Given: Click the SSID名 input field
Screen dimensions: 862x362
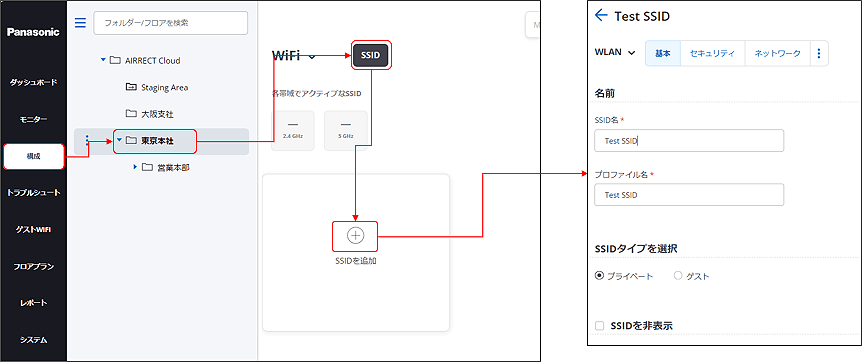Looking at the screenshot, I should click(689, 141).
